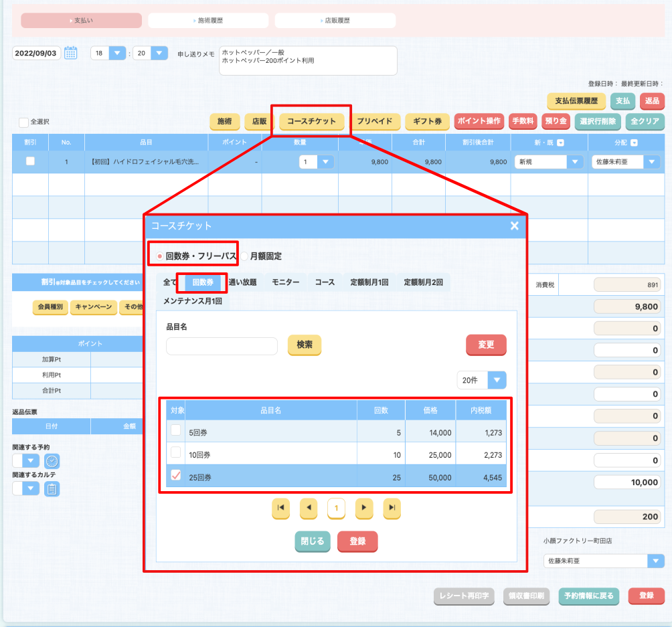Click the red 登録 button in dialog
The height and width of the screenshot is (627, 672).
click(357, 541)
